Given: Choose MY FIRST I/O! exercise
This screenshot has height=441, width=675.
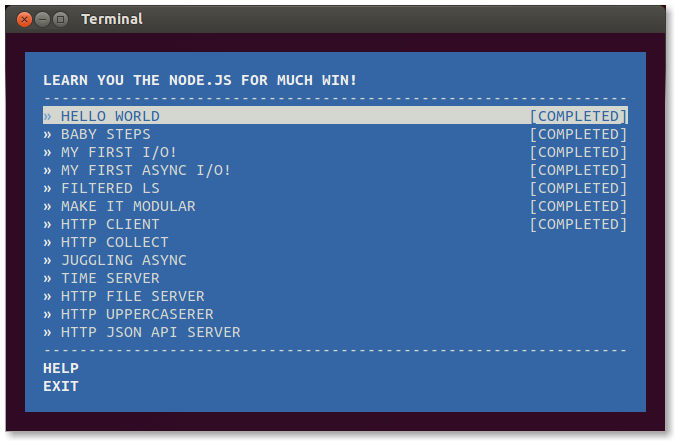Looking at the screenshot, I should point(335,152).
